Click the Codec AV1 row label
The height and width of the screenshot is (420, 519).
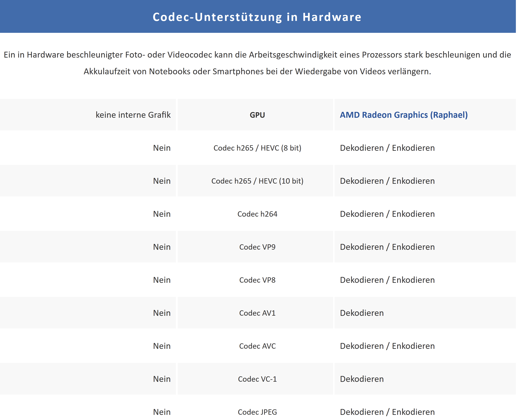coord(257,313)
